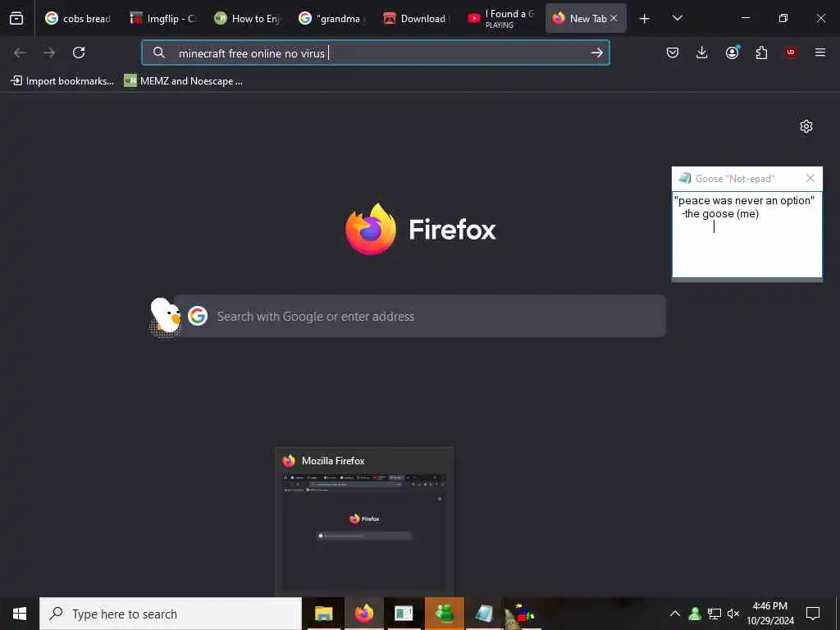Click 'peace was never an option' text
840x630 pixels.
744,200
